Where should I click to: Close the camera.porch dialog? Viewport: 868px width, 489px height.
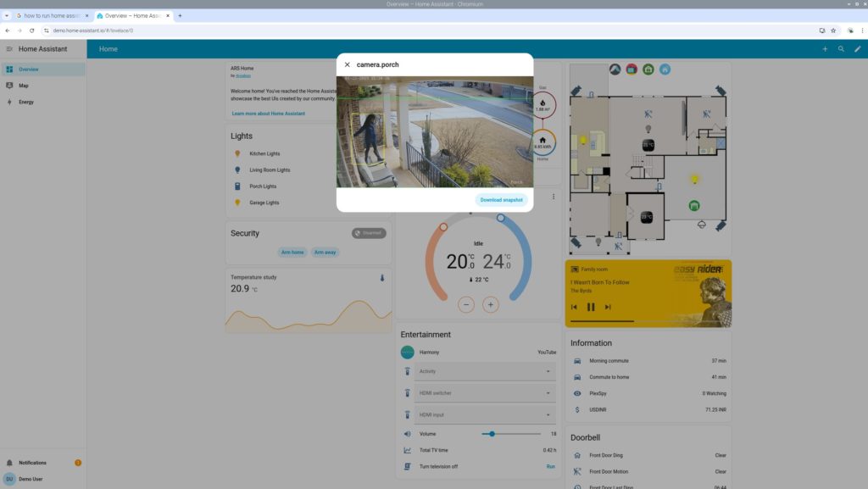click(x=347, y=64)
